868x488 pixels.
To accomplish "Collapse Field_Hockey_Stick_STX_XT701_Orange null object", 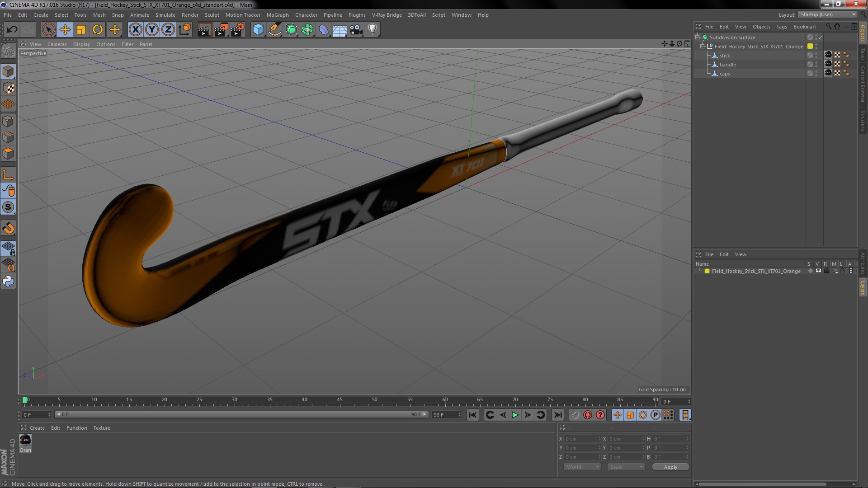I will point(703,46).
